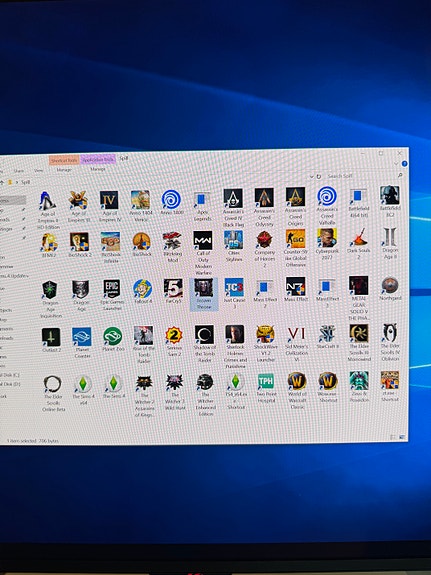Select the Epic Games Launcher shortcut
The width and height of the screenshot is (431, 575).
[x=112, y=289]
